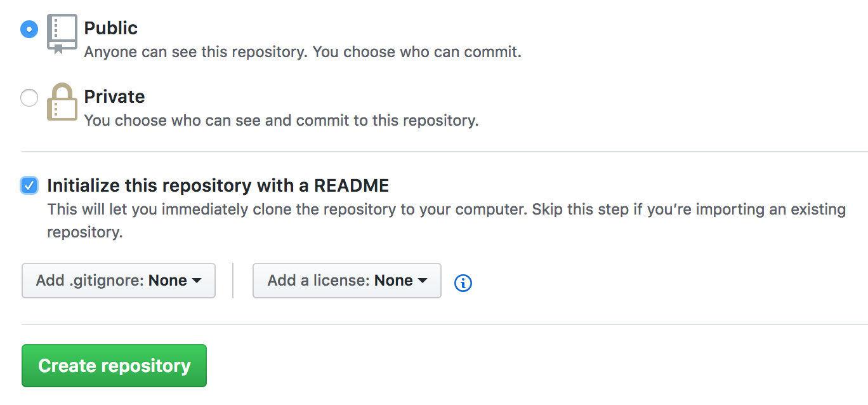Image resolution: width=868 pixels, height=405 pixels.
Task: Click the caret arrow on the license button
Action: point(423,281)
